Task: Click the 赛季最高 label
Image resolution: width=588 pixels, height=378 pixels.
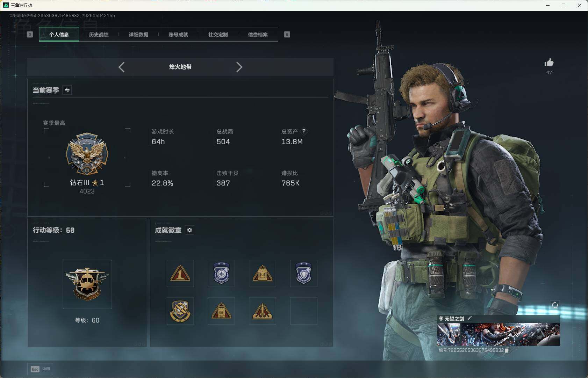Action: [54, 123]
